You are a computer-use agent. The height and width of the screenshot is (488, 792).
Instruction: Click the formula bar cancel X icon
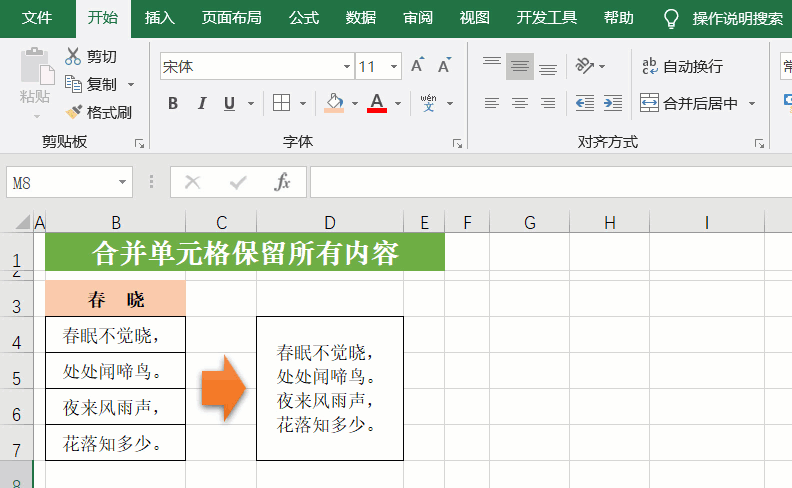[192, 182]
